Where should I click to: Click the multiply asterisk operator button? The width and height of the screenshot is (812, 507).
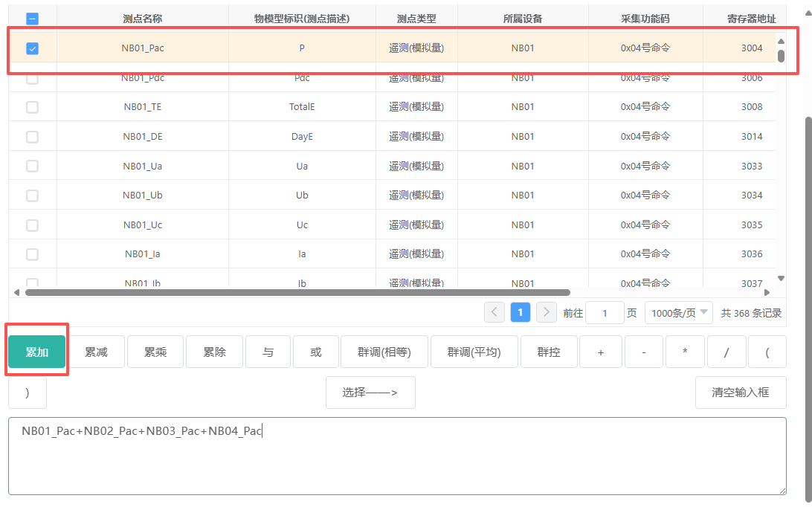(x=685, y=352)
